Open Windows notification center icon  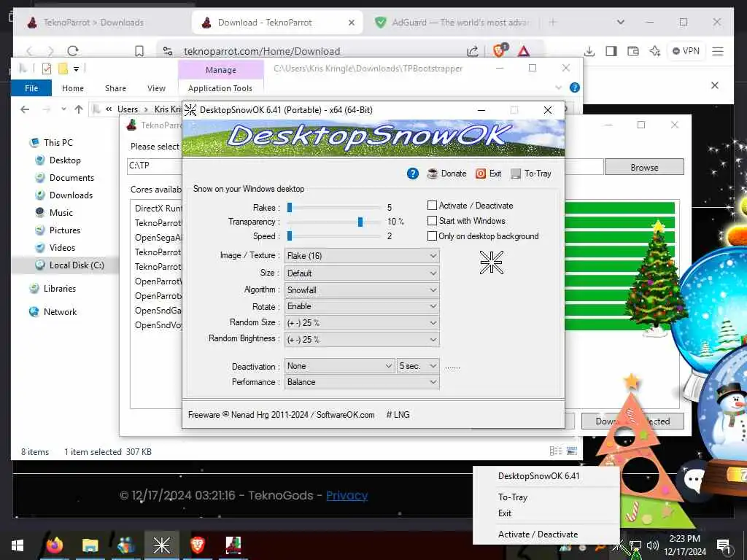point(723,545)
